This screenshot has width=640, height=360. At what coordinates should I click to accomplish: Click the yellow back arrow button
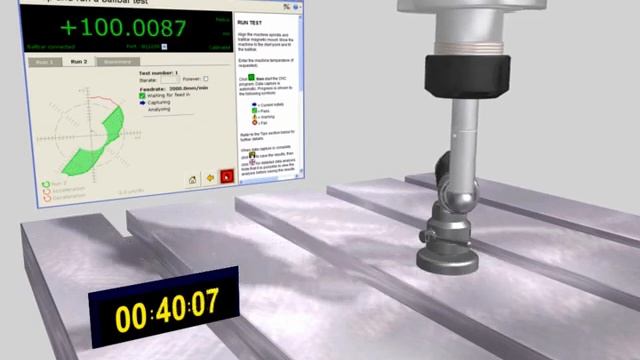(x=210, y=178)
